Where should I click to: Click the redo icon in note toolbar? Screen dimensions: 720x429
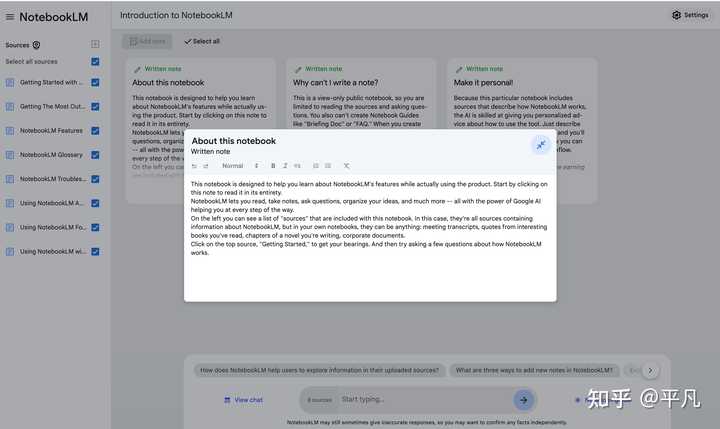point(206,166)
